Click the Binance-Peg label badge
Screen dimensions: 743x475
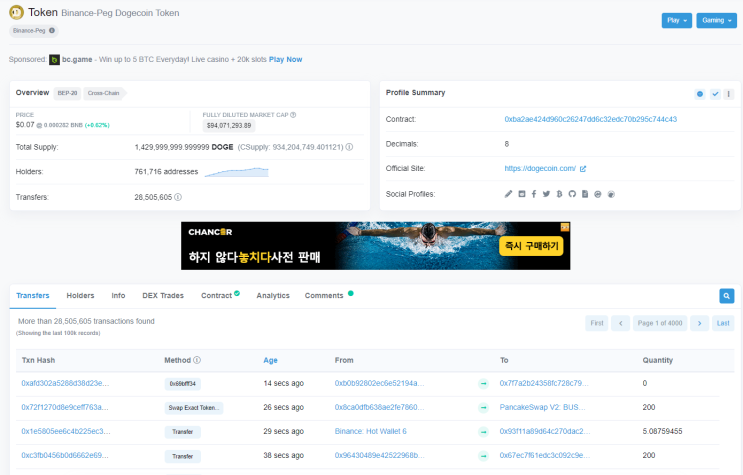pyautogui.click(x=34, y=31)
